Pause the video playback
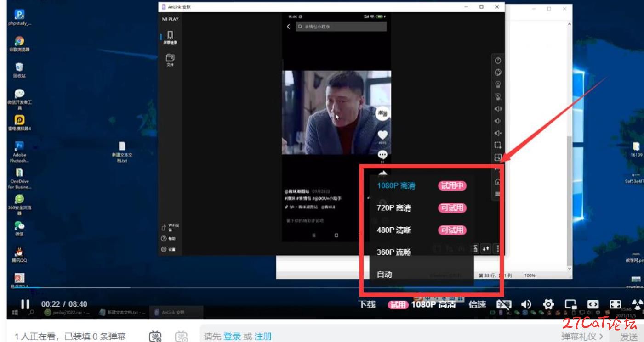Viewport: 644px width, 342px height. click(25, 304)
